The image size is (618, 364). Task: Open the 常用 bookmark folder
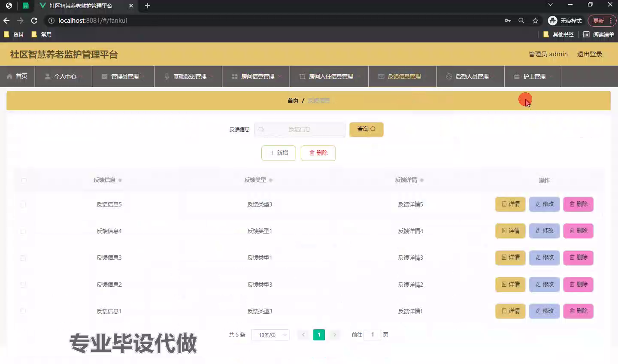(41, 34)
